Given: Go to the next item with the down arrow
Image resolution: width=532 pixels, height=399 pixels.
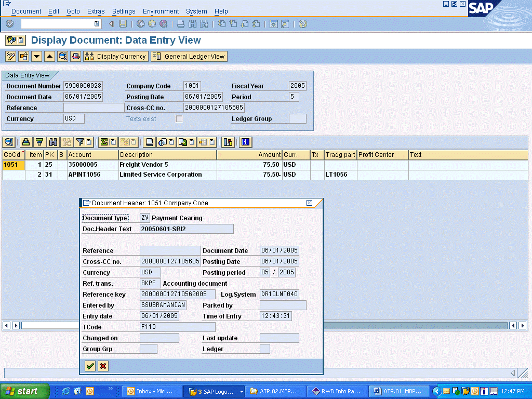Looking at the screenshot, I should point(37,56).
